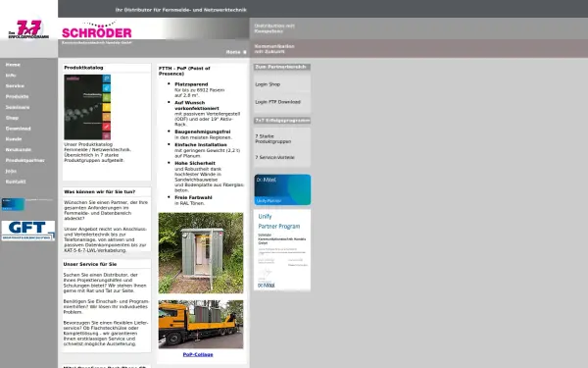Open Home in left navigation

pyautogui.click(x=13, y=65)
